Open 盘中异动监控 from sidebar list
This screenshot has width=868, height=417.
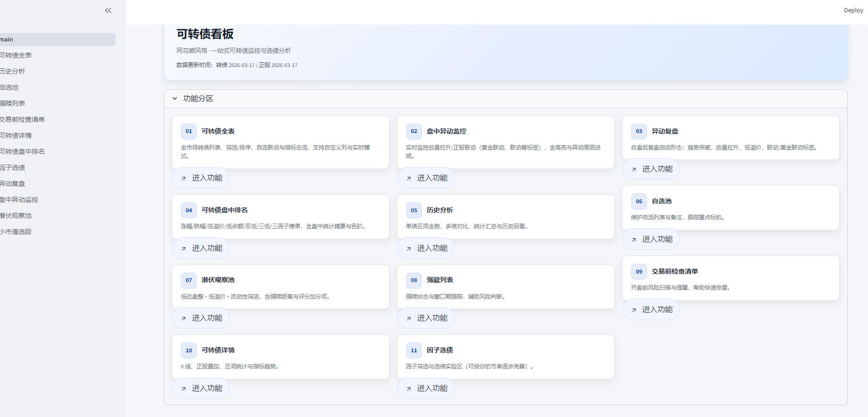[x=19, y=200]
